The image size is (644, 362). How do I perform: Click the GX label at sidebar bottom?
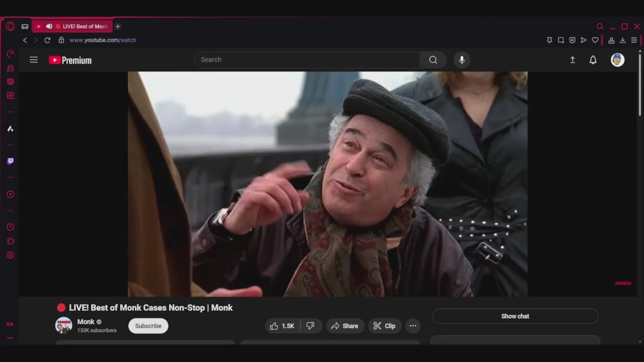10,324
